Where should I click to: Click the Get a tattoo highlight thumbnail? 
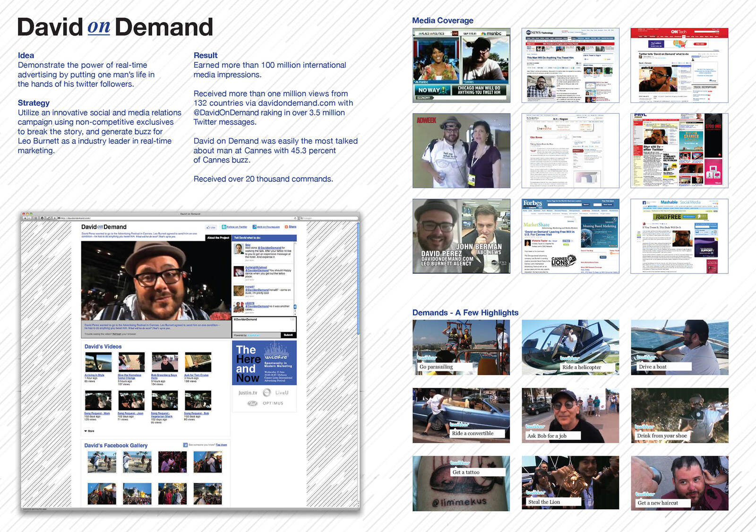click(x=461, y=483)
